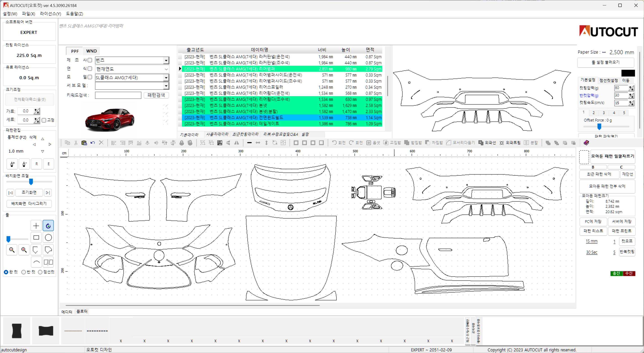Image resolution: width=644 pixels, height=353 pixels.
Task: Click the thick black line toolbar icon
Action: (x=249, y=143)
